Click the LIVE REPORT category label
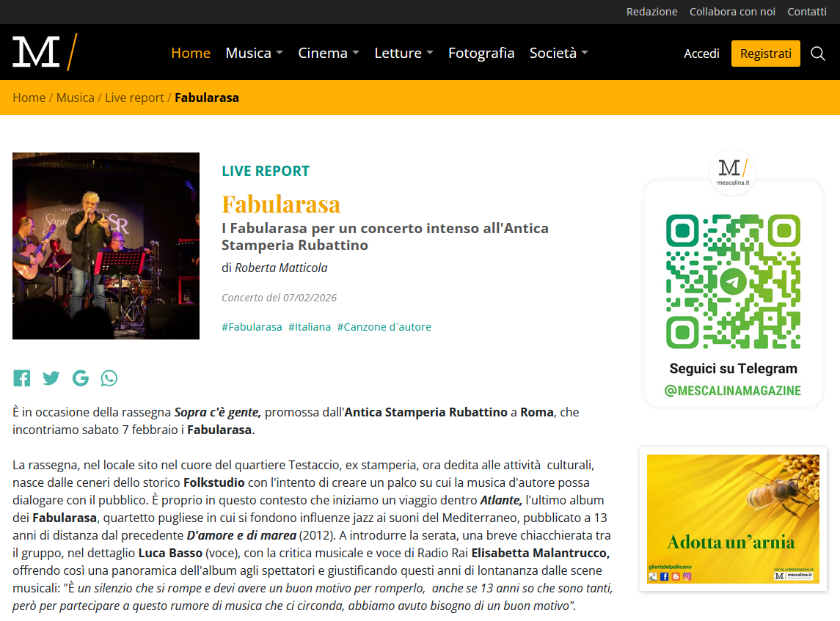The height and width of the screenshot is (621, 840). (x=266, y=171)
